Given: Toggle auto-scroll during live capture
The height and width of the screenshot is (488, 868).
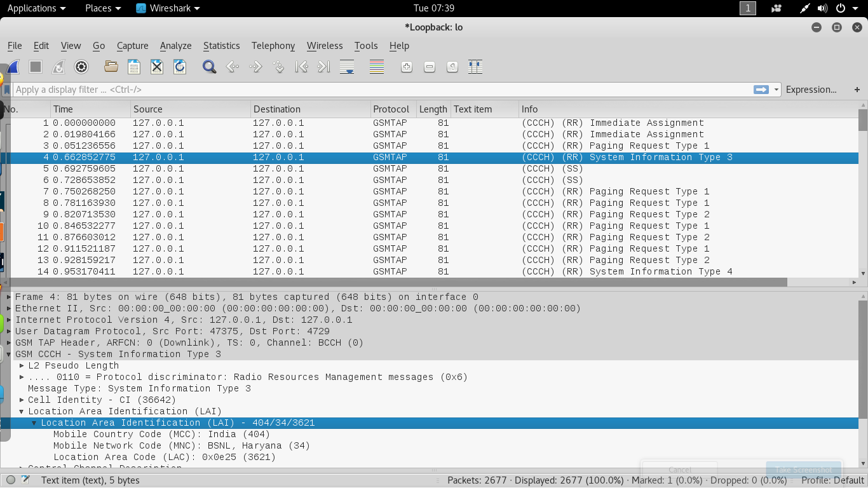Looking at the screenshot, I should pyautogui.click(x=347, y=67).
